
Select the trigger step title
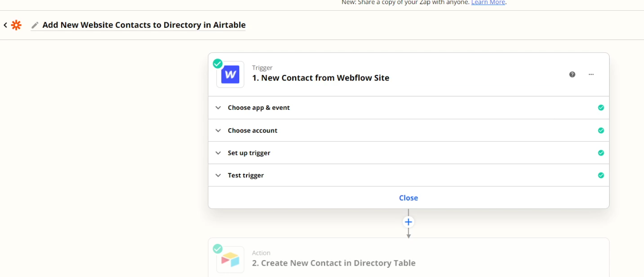pyautogui.click(x=320, y=78)
